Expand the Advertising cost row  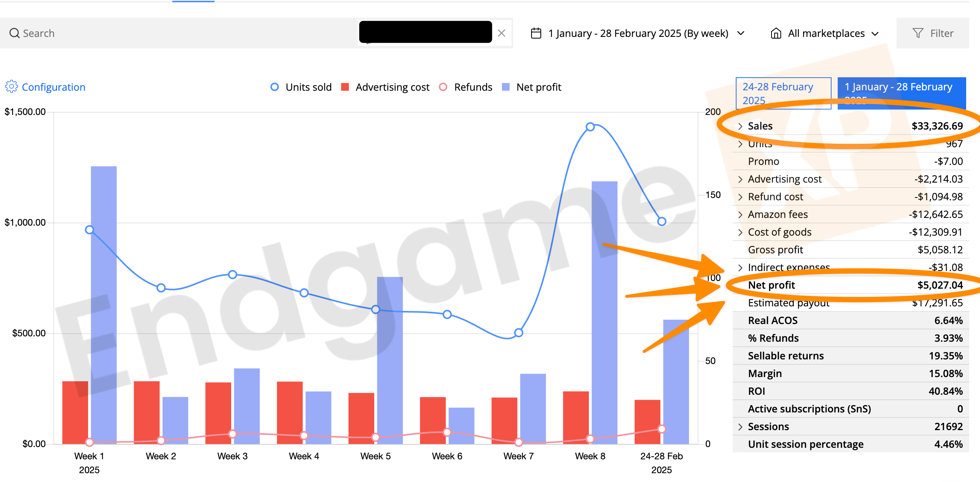pos(740,180)
